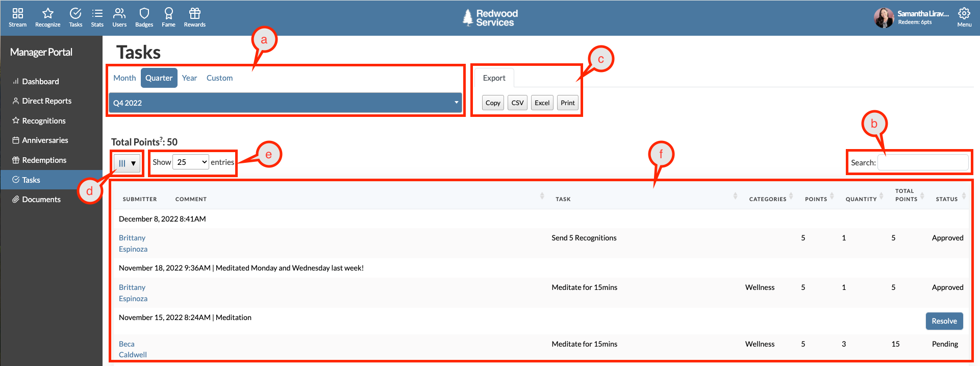
Task: Sort by the Categories column
Action: (768, 199)
